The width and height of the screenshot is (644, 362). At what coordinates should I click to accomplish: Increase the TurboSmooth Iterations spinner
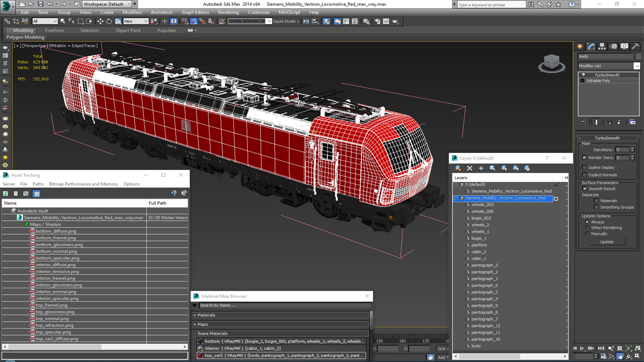pyautogui.click(x=633, y=148)
